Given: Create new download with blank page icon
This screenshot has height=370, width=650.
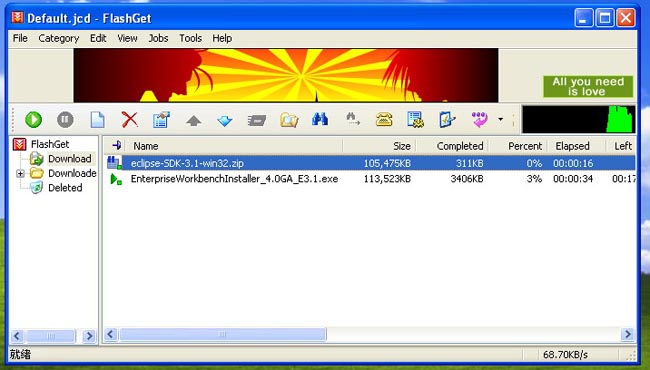Looking at the screenshot, I should pos(97,120).
